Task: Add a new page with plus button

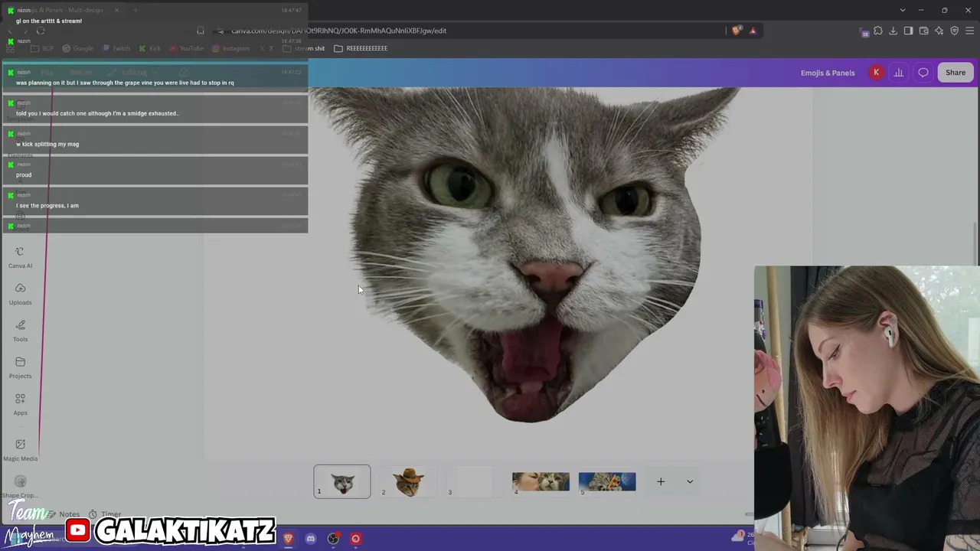Action: click(661, 481)
